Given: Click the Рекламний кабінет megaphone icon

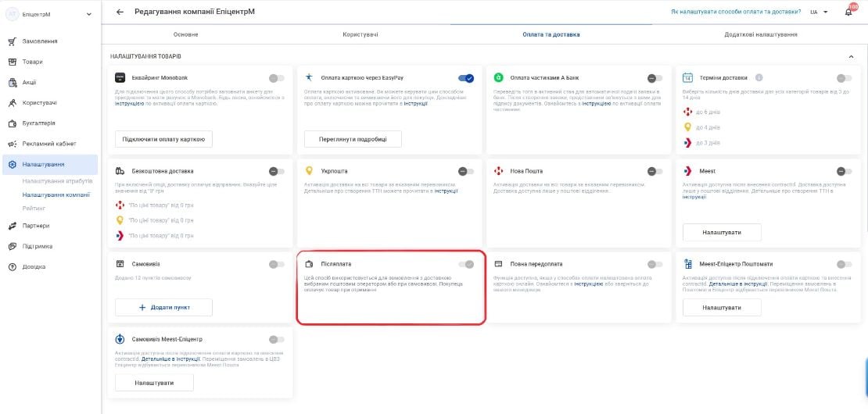Looking at the screenshot, I should tap(13, 144).
